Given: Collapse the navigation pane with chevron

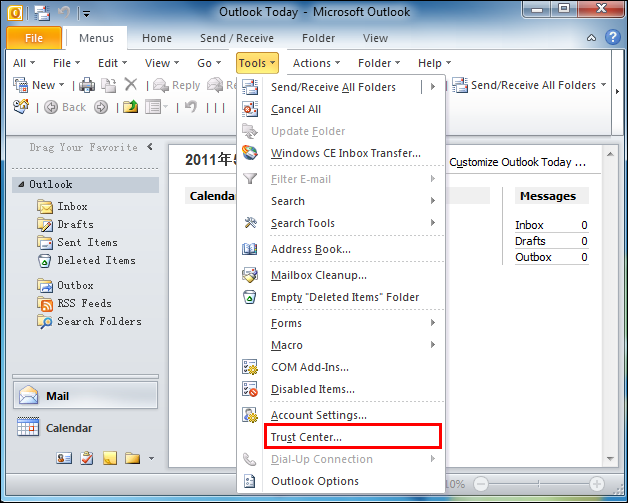Looking at the screenshot, I should pyautogui.click(x=150, y=147).
